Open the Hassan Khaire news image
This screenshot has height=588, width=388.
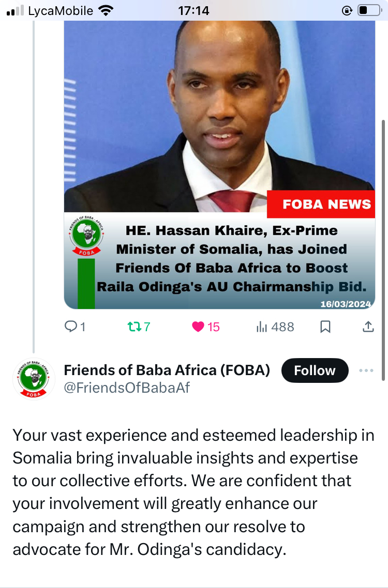pyautogui.click(x=219, y=165)
